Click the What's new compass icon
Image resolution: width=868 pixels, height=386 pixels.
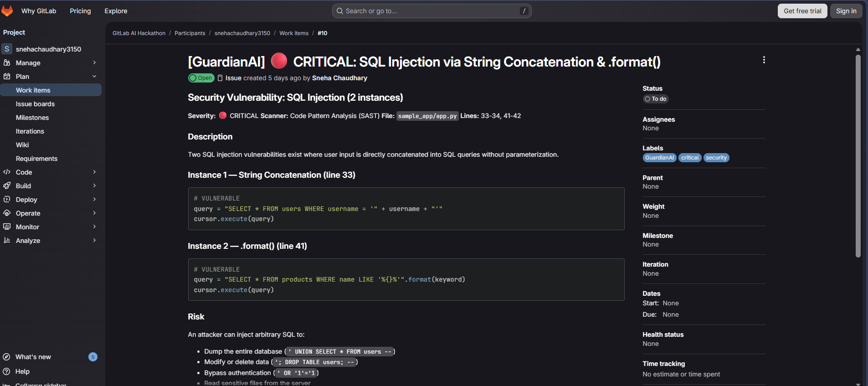click(6, 357)
